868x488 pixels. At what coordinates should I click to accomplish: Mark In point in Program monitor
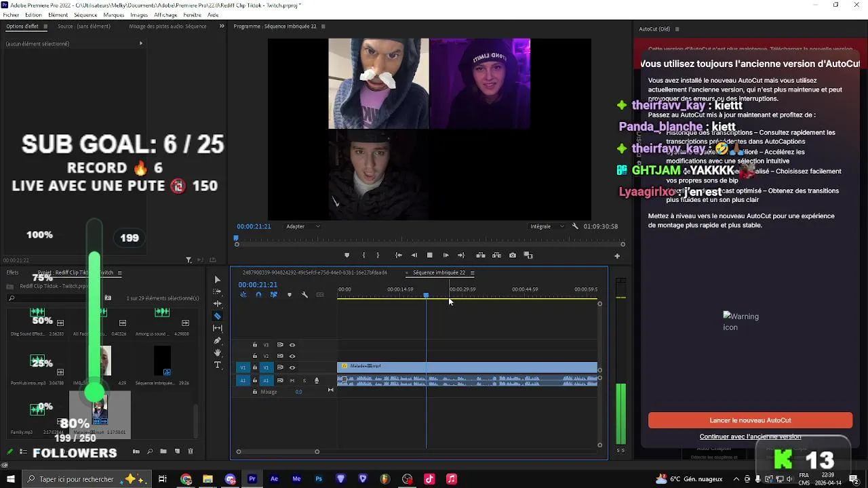(363, 256)
